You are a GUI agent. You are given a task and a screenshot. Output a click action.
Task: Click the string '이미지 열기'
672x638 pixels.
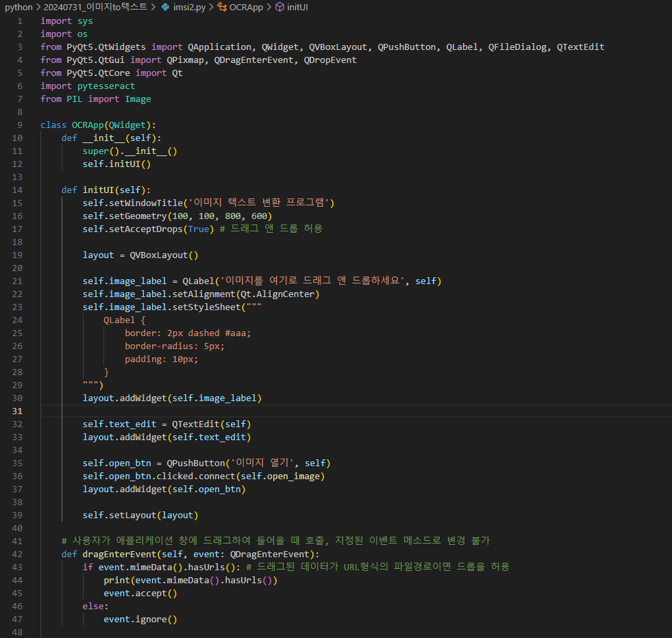[x=262, y=463]
